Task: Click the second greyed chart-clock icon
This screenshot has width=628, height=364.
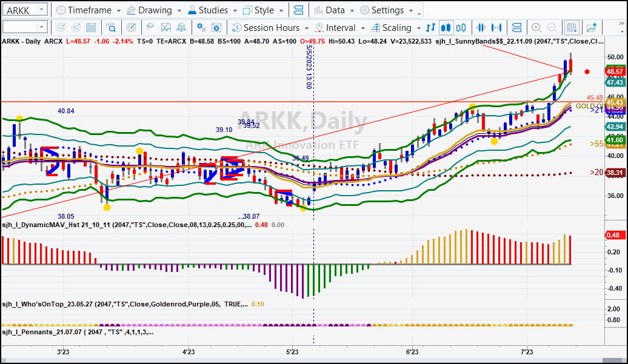Action: pos(76,28)
